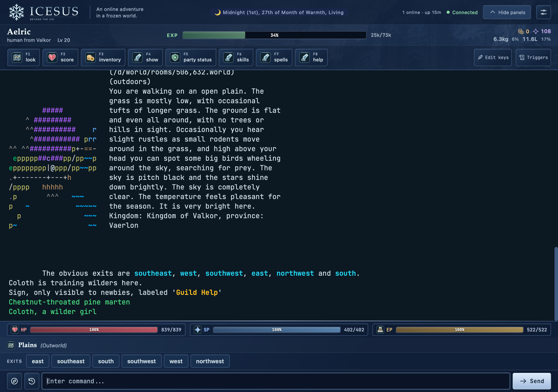This screenshot has height=392, width=558.
Task: Click the F1 look map icon
Action: click(x=17, y=57)
